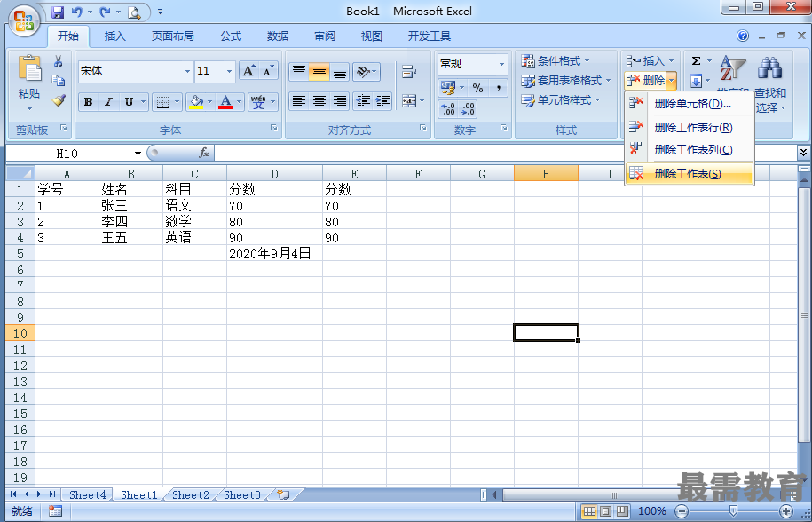Click the Paste clipboard icon

point(29,69)
